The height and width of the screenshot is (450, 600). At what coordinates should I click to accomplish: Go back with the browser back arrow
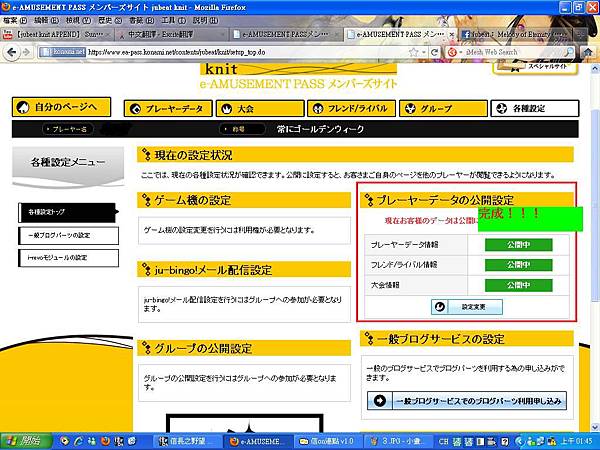point(11,52)
